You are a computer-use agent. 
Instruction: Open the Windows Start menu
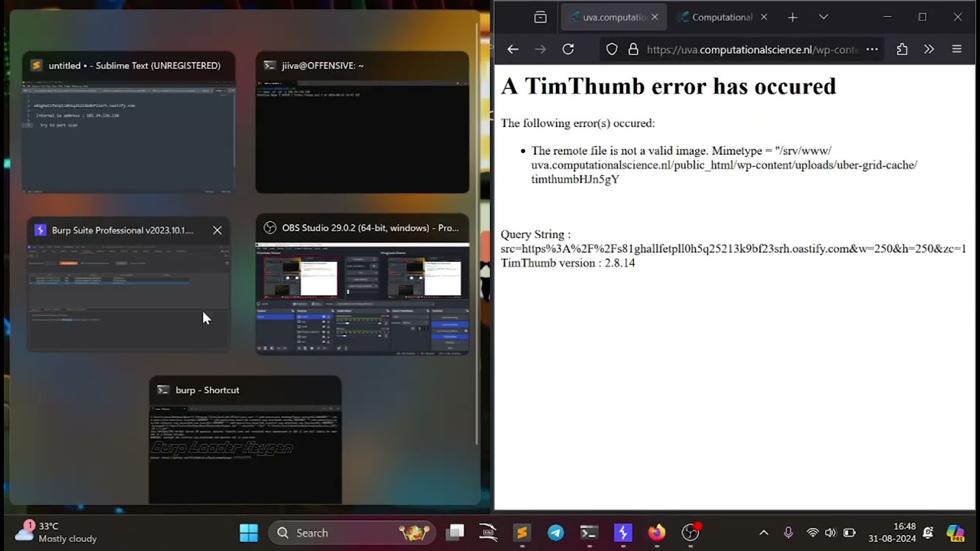coord(249,533)
